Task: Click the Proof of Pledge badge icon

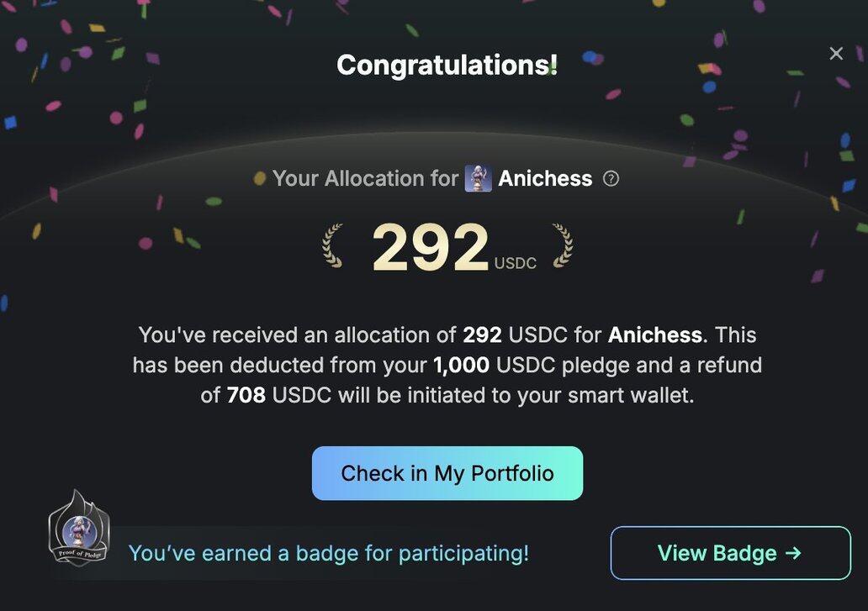Action: pyautogui.click(x=78, y=529)
